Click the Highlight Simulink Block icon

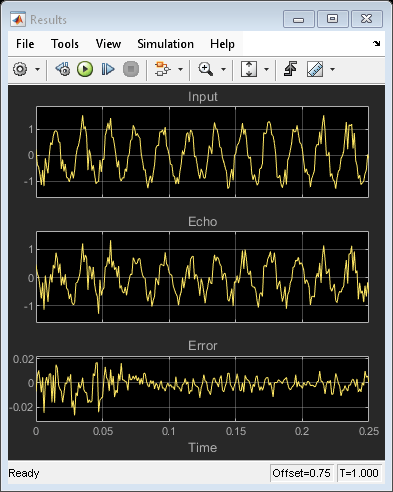click(162, 69)
